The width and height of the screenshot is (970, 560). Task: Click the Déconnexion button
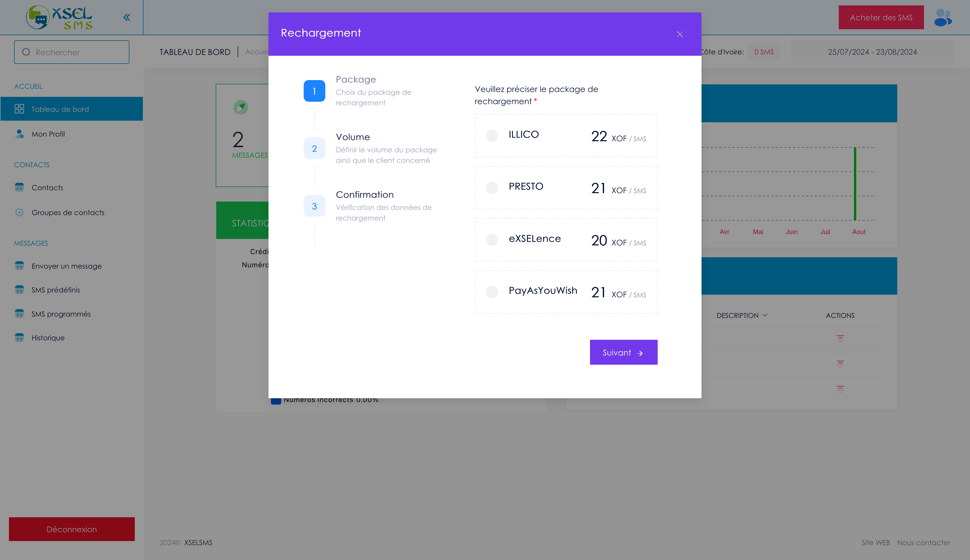click(71, 529)
